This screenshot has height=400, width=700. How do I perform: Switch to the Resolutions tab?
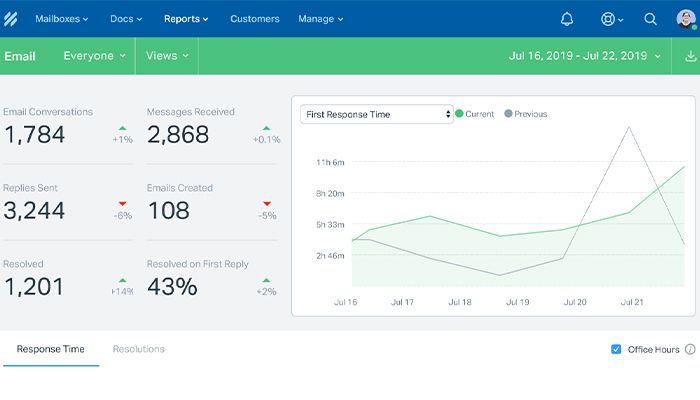[x=138, y=349]
